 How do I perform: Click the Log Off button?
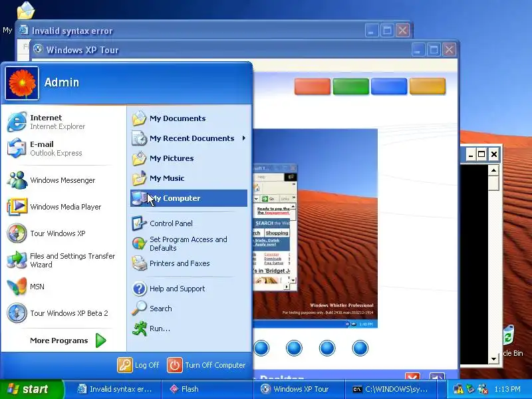[138, 365]
